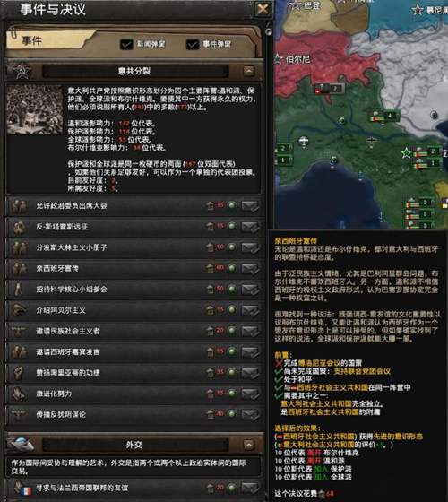Toggle the 新闻弹窗 checkbox
448x502 pixels.
click(x=126, y=44)
